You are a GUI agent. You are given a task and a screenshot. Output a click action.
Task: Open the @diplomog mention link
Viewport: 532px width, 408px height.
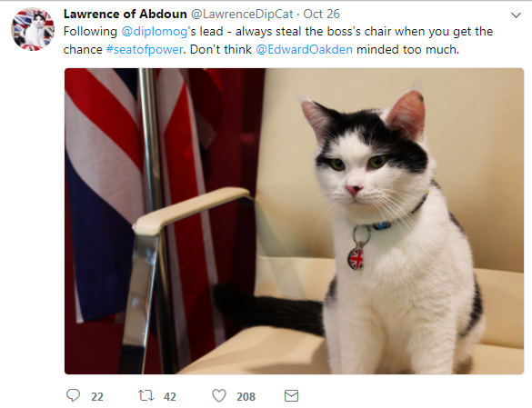[154, 32]
